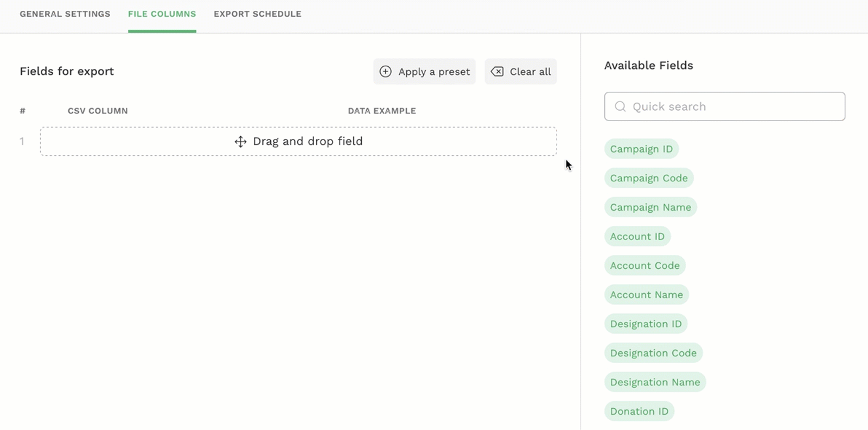Select the File Columns tab
The height and width of the screenshot is (430, 868).
(162, 14)
